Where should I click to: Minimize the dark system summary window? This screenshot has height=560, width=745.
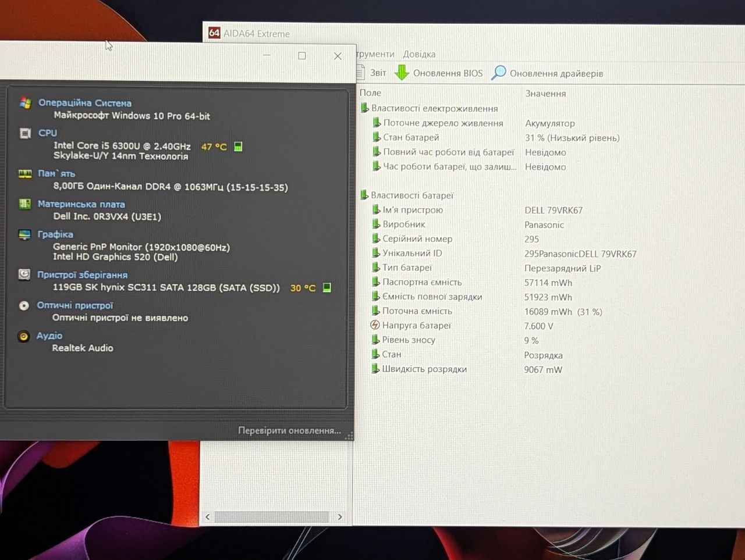point(267,55)
